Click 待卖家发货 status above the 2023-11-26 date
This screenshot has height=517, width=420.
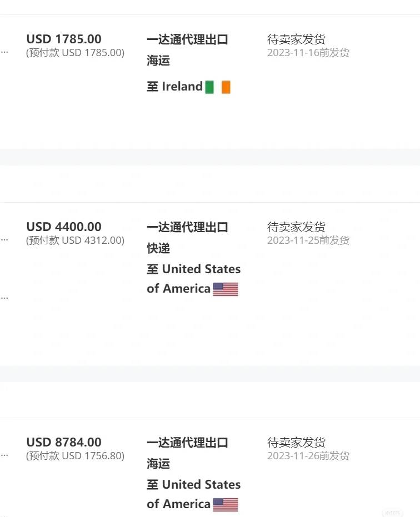296,442
